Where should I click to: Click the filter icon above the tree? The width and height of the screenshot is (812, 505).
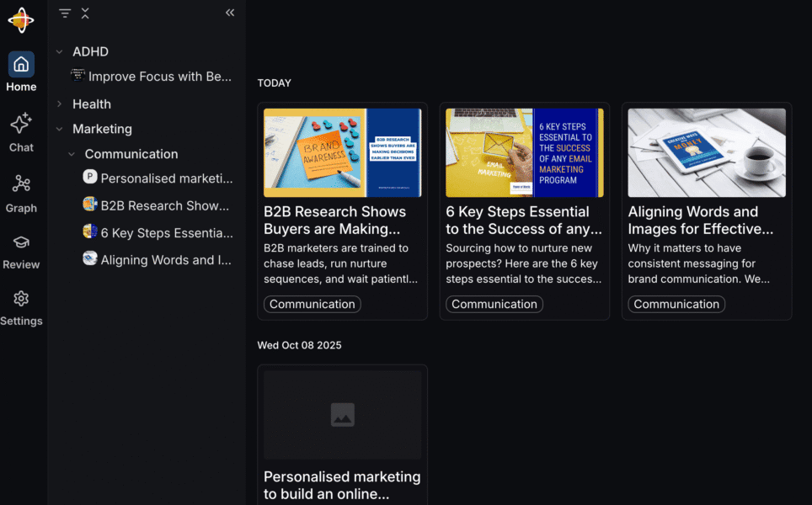[x=65, y=13]
